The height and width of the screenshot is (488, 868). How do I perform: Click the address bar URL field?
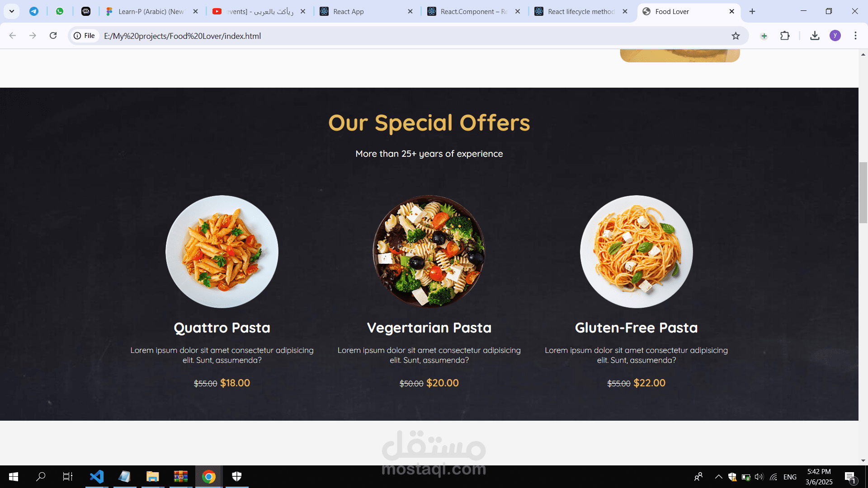[407, 36]
